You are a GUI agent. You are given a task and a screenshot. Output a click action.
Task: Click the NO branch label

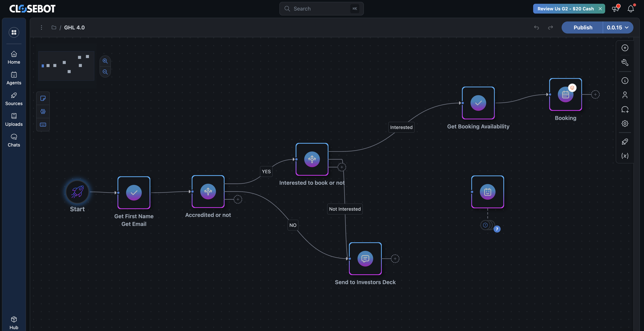(293, 225)
